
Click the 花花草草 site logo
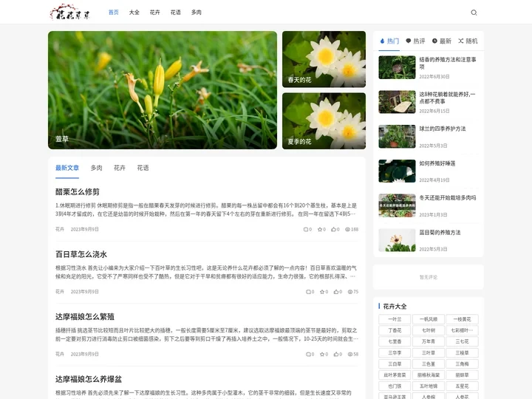click(x=70, y=13)
